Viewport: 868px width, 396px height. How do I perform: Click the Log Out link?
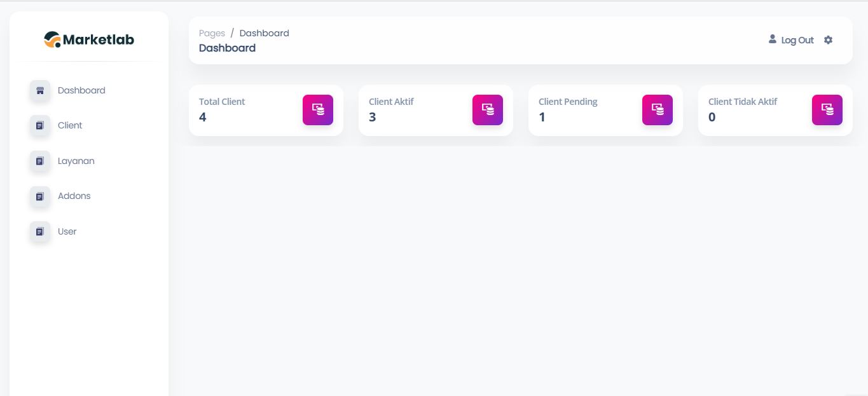[x=797, y=40]
